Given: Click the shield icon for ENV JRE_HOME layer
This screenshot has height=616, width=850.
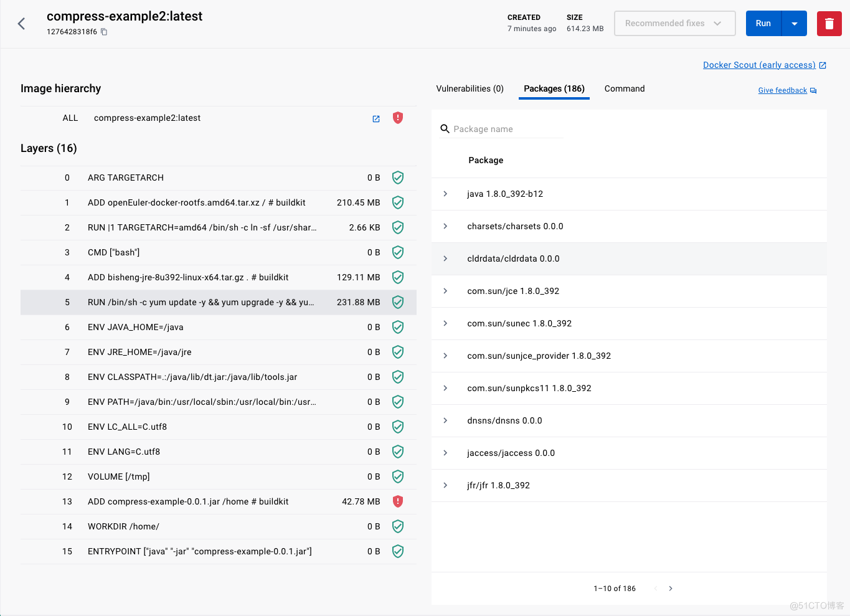Looking at the screenshot, I should (x=398, y=352).
